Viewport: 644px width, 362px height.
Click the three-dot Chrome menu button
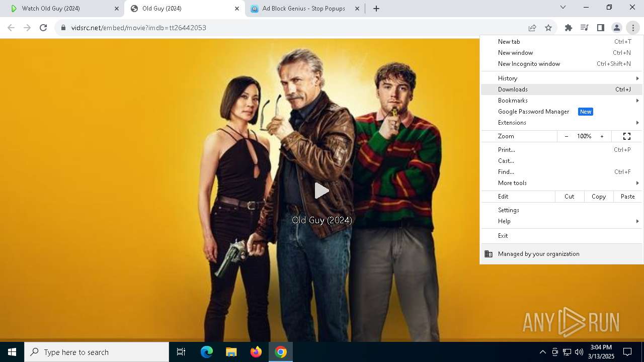pos(633,28)
